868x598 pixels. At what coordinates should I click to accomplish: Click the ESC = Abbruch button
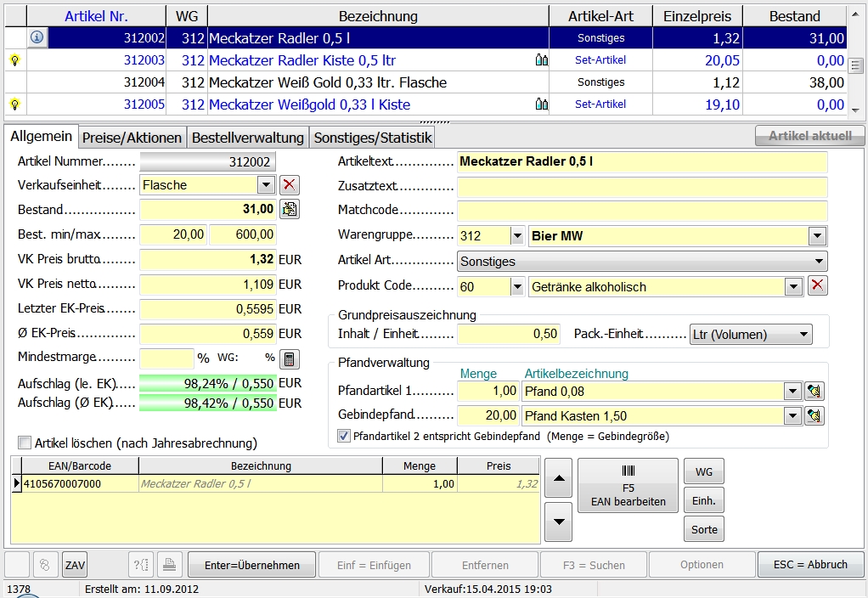809,565
